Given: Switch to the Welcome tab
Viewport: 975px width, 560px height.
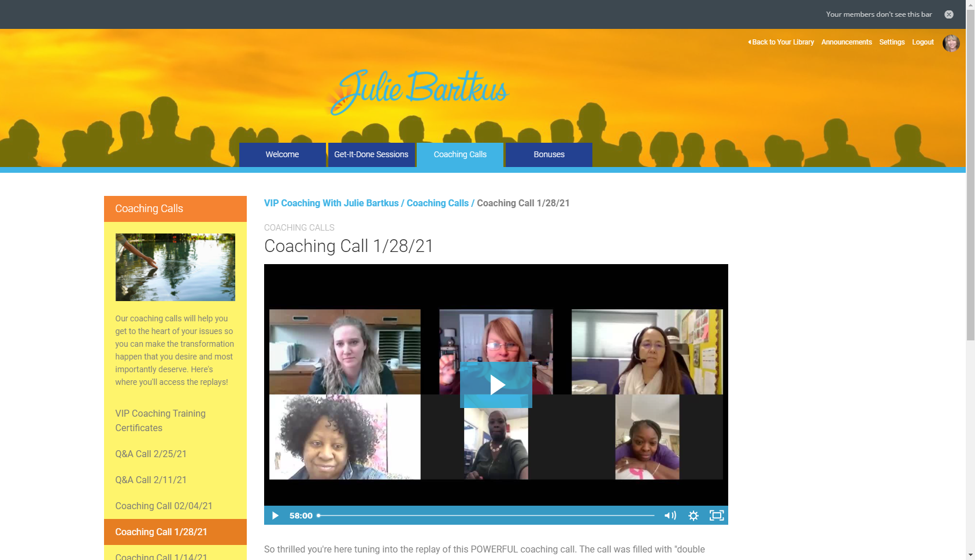Looking at the screenshot, I should coord(283,155).
